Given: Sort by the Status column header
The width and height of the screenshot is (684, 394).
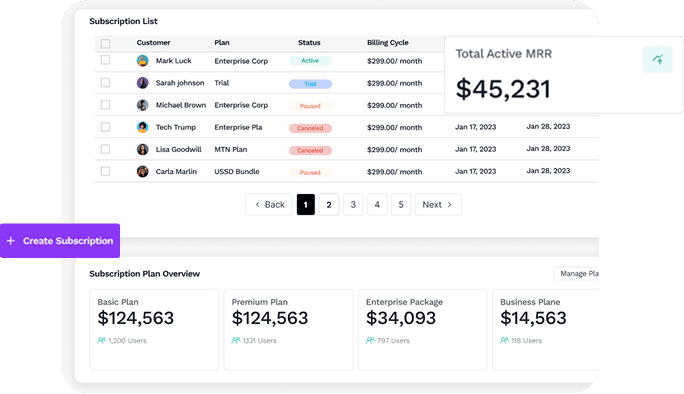Looking at the screenshot, I should tap(309, 43).
